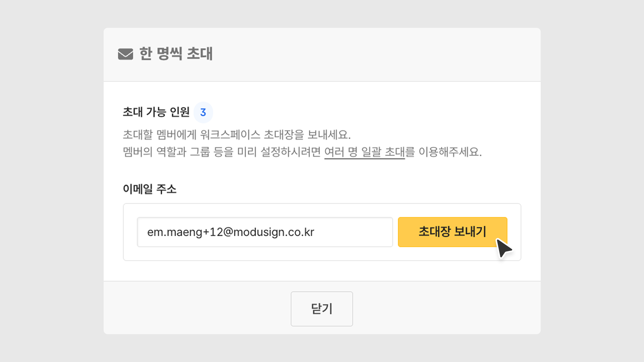Click the 이메일 주소 field label
This screenshot has width=644, height=362.
[149, 189]
